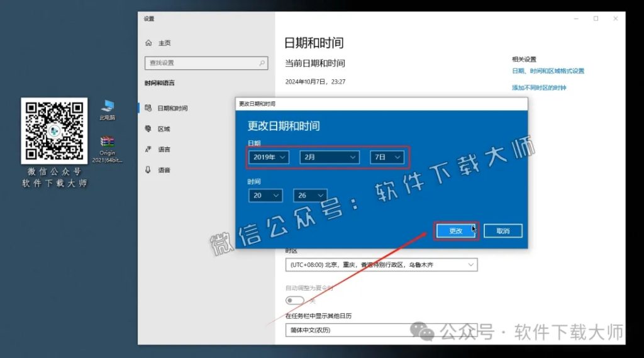Close the Settings window
Image resolution: width=644 pixels, height=358 pixels.
tap(615, 18)
